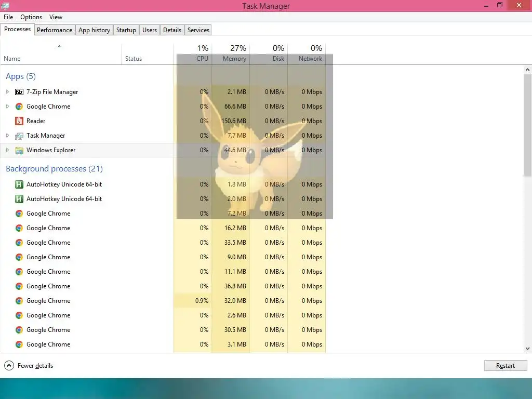Viewport: 532px width, 399px height.
Task: Click the 0.9% CPU value
Action: tap(202, 301)
